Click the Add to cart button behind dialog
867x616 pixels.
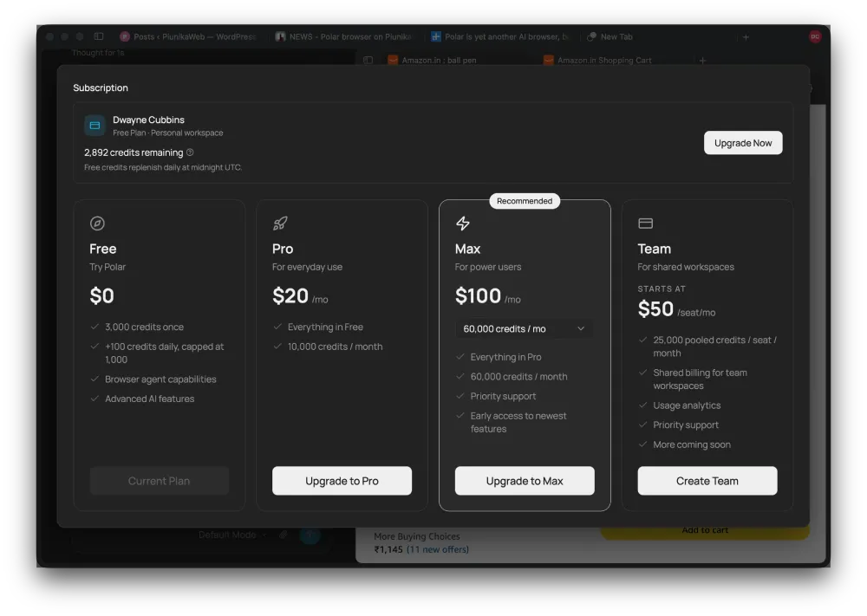click(705, 531)
